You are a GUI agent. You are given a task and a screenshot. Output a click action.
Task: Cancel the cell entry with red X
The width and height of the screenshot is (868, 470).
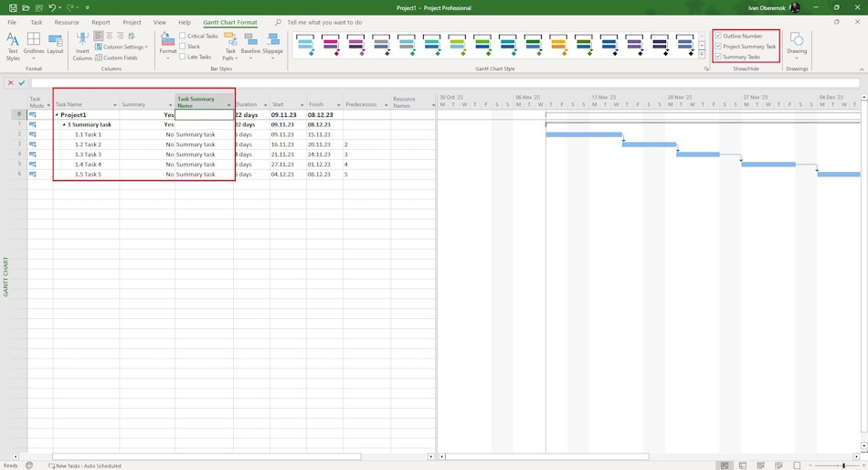10,82
